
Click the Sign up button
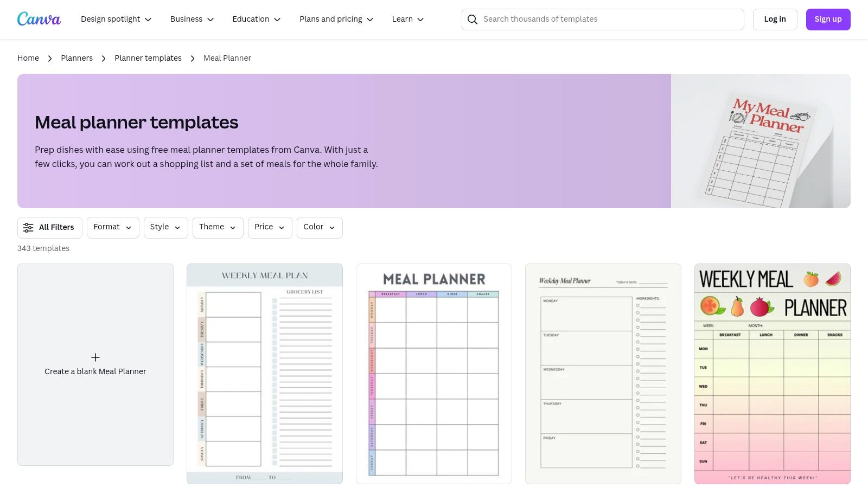(828, 19)
